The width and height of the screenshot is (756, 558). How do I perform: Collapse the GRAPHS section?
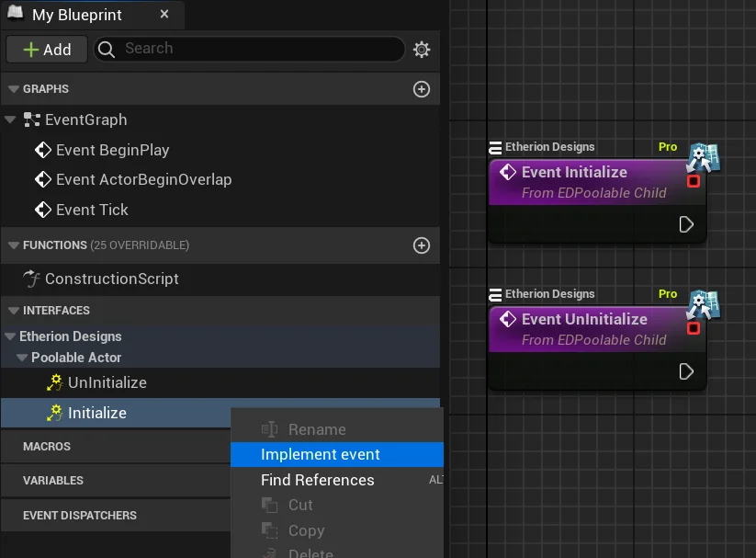[14, 89]
